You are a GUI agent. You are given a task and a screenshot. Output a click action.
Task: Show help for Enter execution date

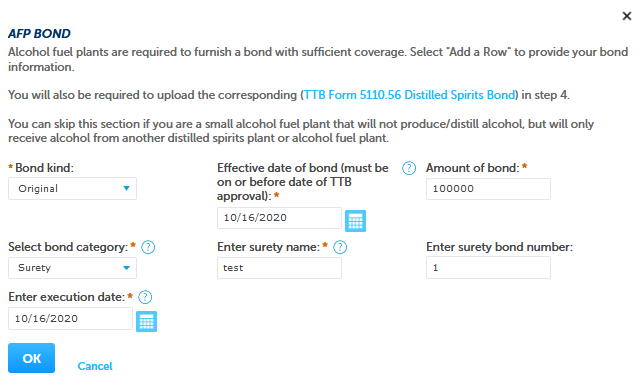point(145,297)
